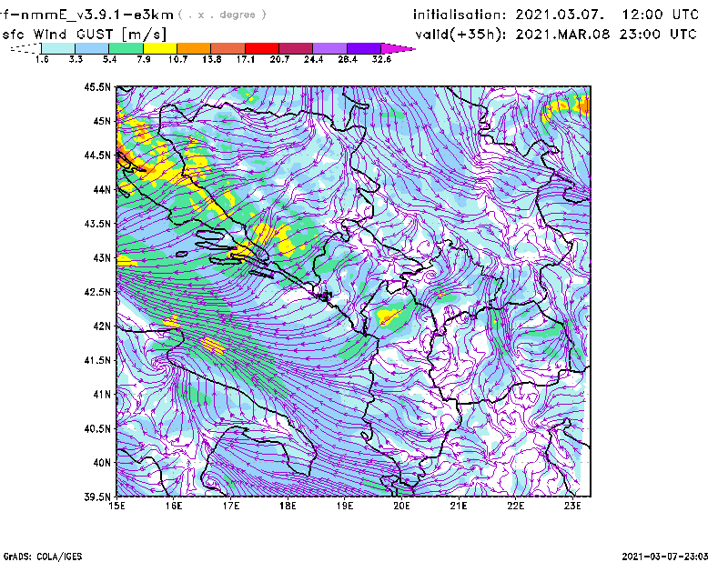Click the legend value "17.1"
The width and height of the screenshot is (728, 562).
(246, 59)
